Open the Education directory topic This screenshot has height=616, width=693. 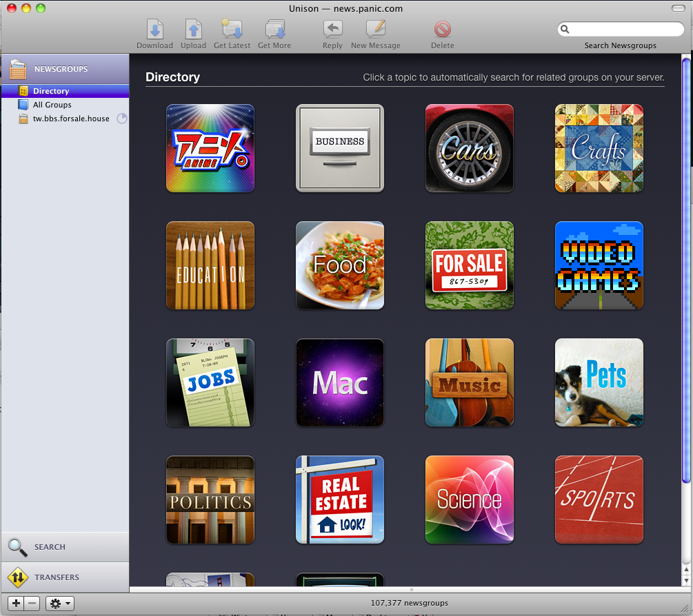(x=210, y=265)
